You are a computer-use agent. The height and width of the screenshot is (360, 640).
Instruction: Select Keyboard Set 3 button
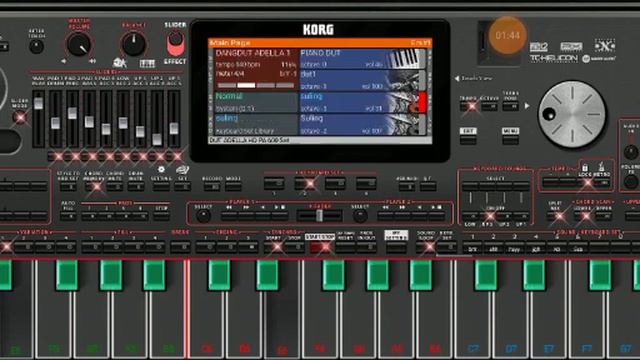coord(335,184)
